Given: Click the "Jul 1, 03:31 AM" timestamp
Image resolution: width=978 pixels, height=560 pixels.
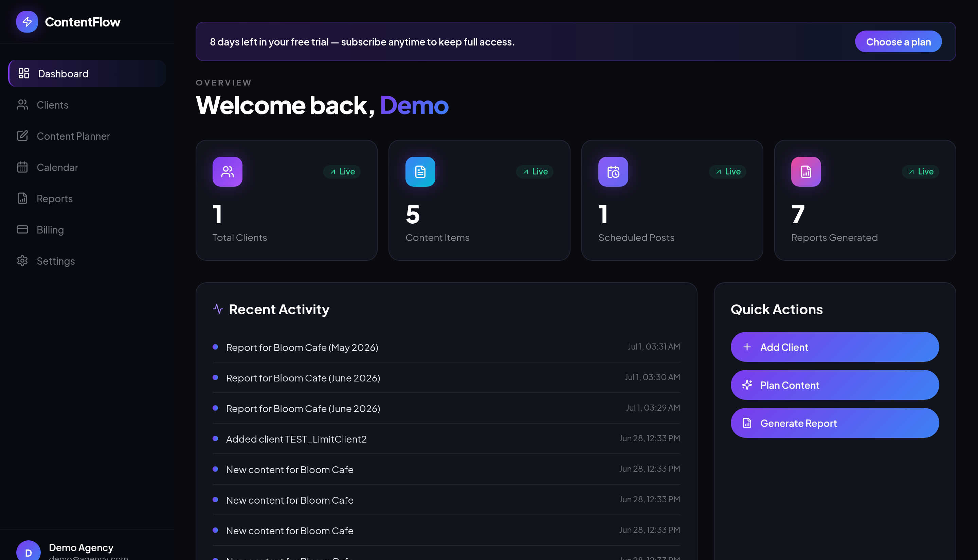Looking at the screenshot, I should pyautogui.click(x=653, y=347).
